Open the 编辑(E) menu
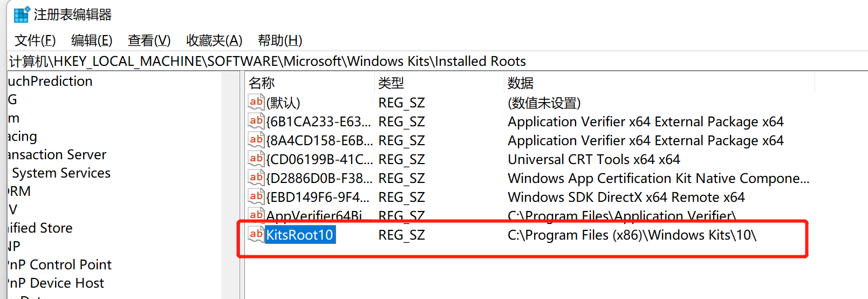The image size is (868, 299). coord(92,40)
